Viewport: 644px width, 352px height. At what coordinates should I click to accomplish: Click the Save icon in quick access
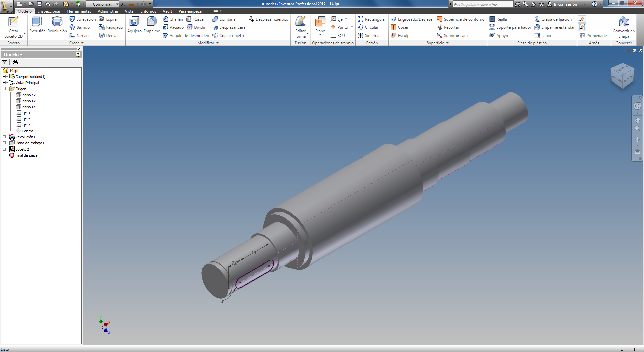tap(39, 4)
